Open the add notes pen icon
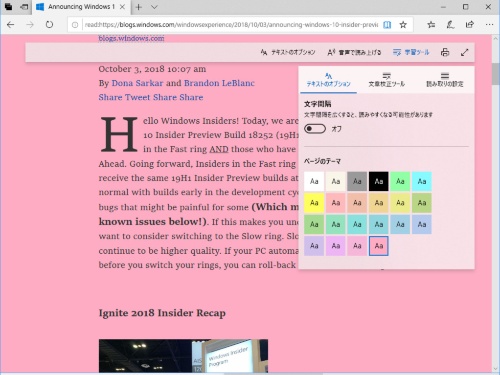Viewport: 500px width, 375px height. click(x=450, y=25)
